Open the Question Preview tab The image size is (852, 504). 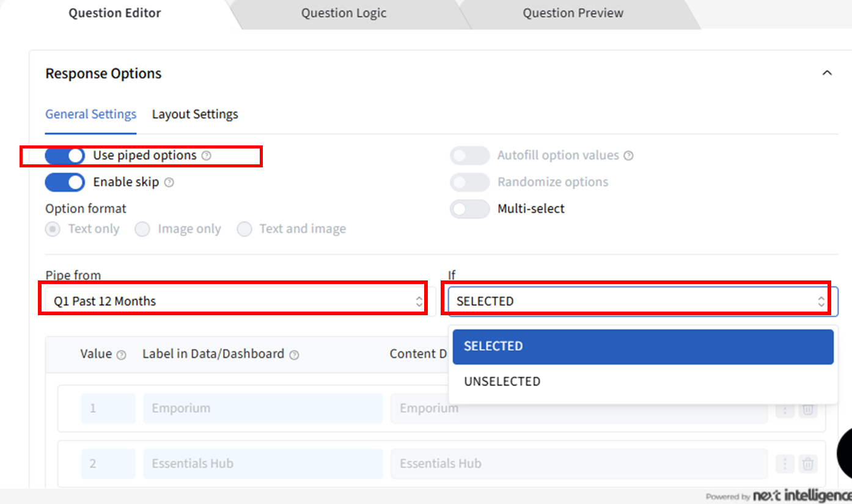[573, 13]
